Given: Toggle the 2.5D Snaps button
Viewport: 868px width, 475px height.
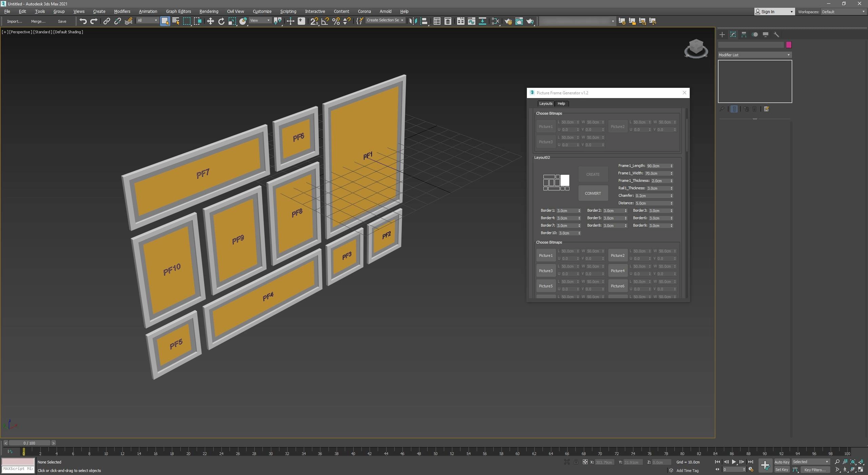Looking at the screenshot, I should [314, 21].
